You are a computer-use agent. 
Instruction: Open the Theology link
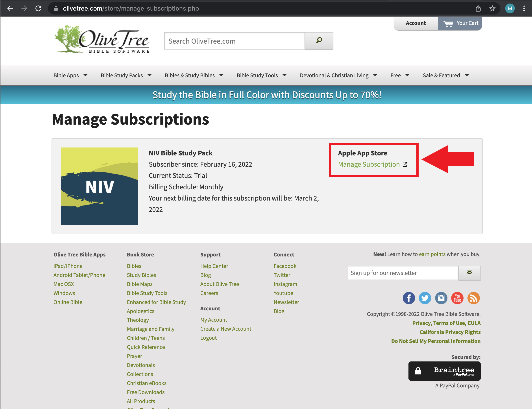tap(138, 320)
